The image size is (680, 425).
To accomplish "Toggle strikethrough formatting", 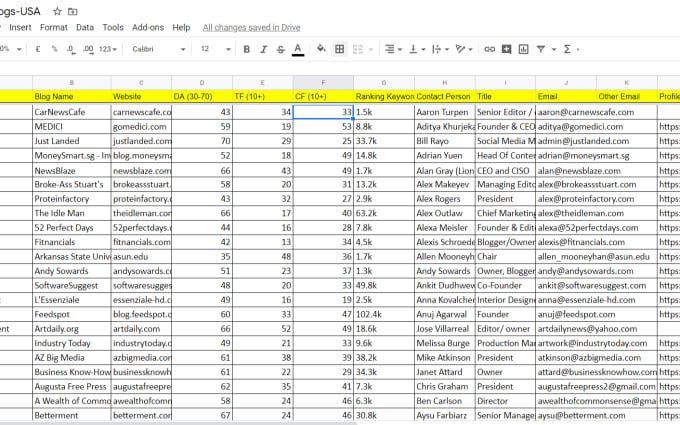I will [281, 49].
